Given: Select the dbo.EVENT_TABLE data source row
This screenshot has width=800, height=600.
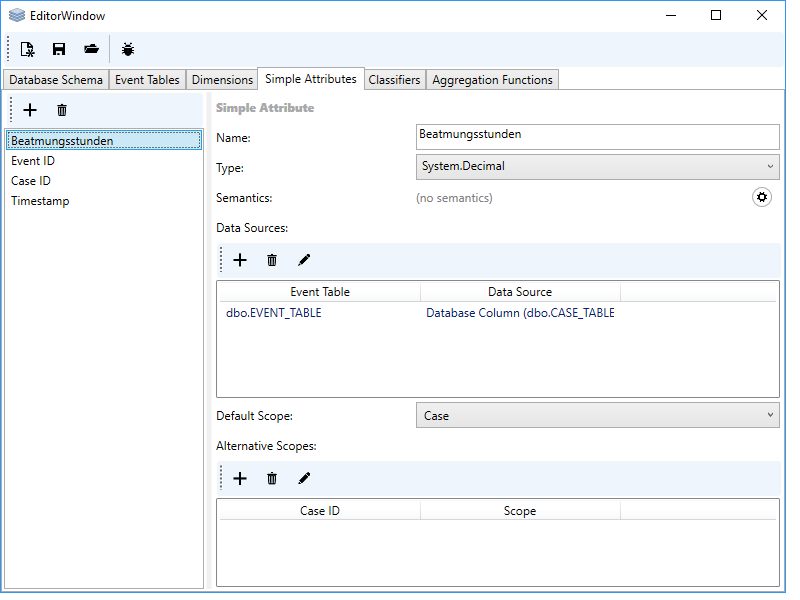Looking at the screenshot, I should (x=274, y=313).
